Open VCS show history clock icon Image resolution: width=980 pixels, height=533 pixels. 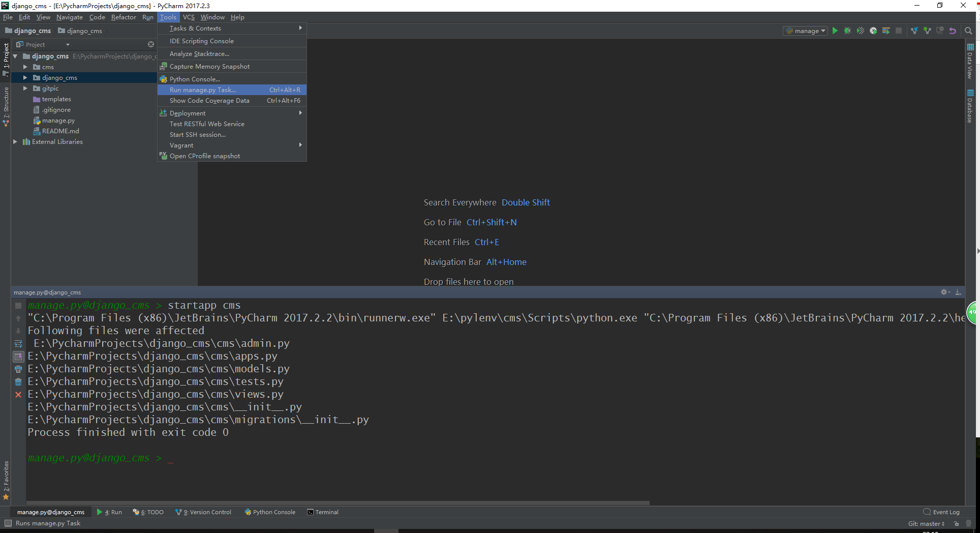tap(940, 31)
